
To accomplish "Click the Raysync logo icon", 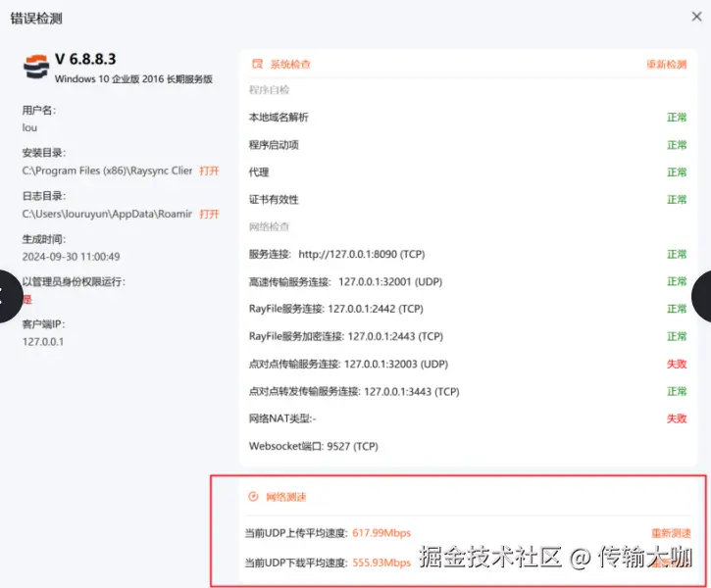I will click(x=36, y=67).
